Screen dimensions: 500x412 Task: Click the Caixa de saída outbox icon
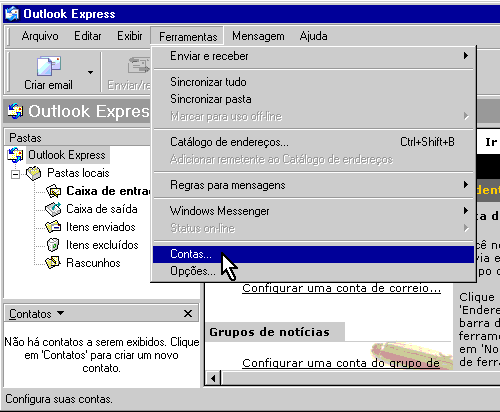click(x=53, y=209)
